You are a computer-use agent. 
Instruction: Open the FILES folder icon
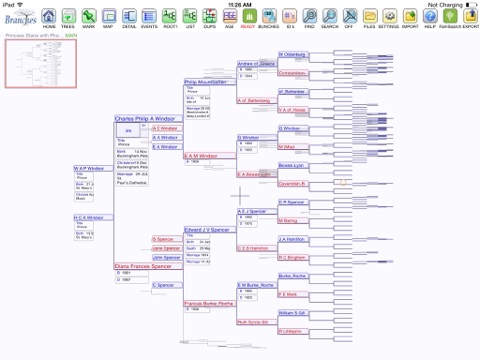(370, 16)
